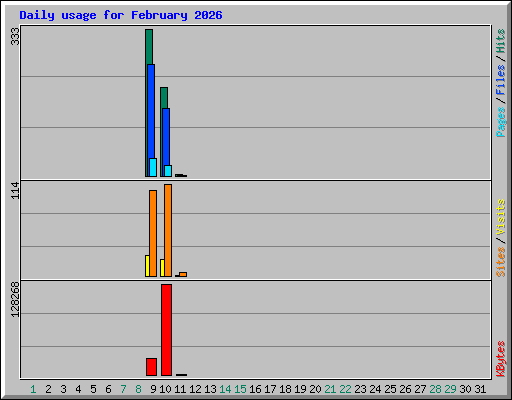Click green day label '14' on the axis
The image size is (512, 400).
click(225, 389)
